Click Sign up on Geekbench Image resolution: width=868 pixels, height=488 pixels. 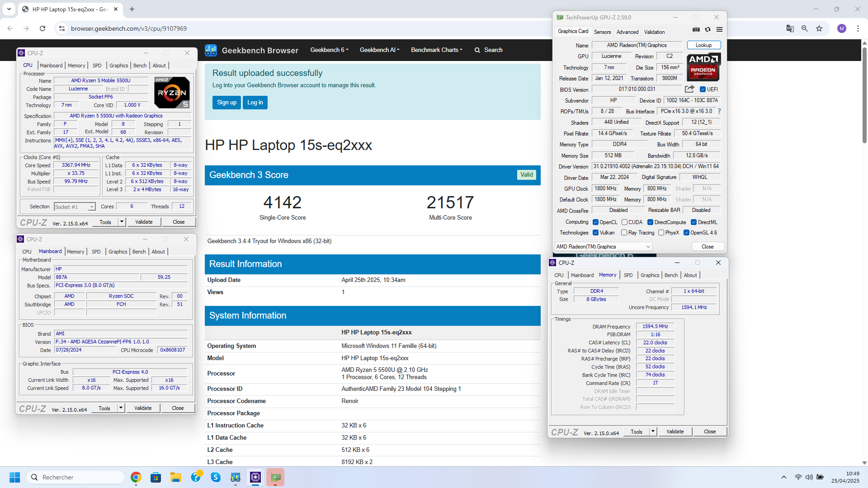(226, 103)
